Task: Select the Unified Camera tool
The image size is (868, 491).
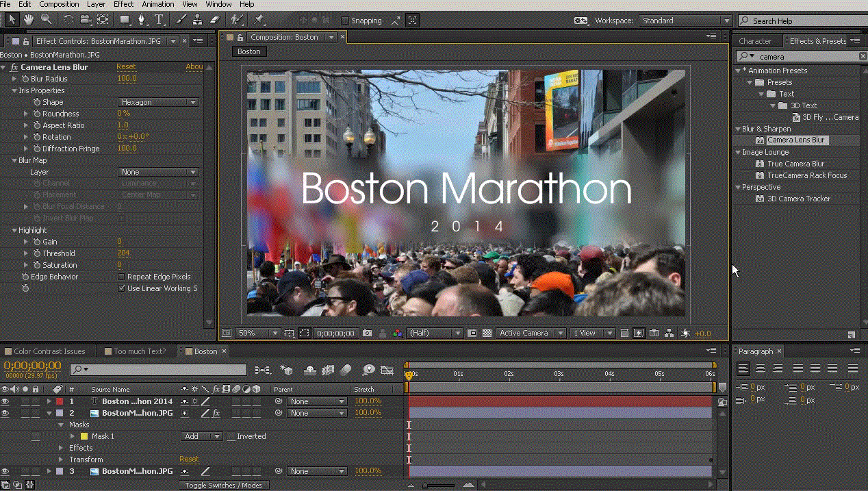Action: coord(86,20)
